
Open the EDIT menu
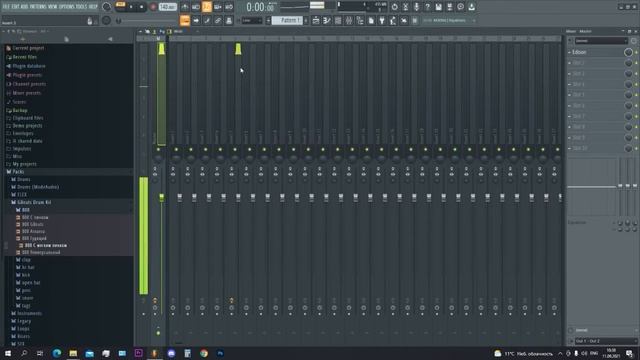[15, 7]
